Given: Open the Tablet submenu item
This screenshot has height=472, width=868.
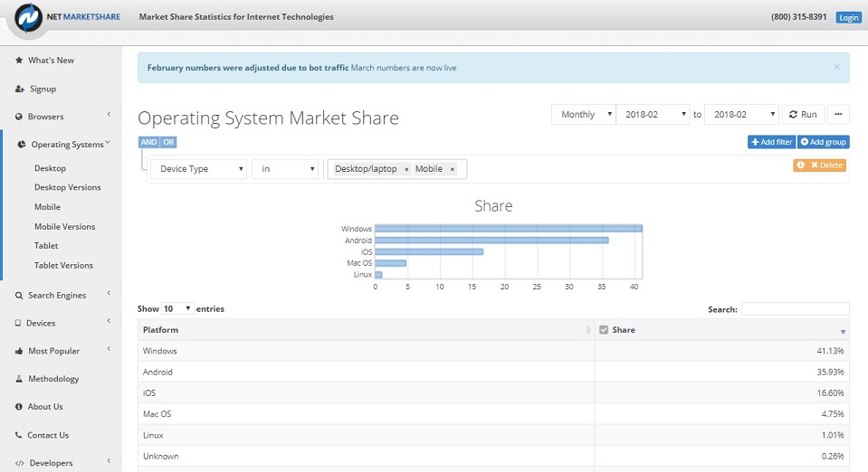Looking at the screenshot, I should 46,246.
